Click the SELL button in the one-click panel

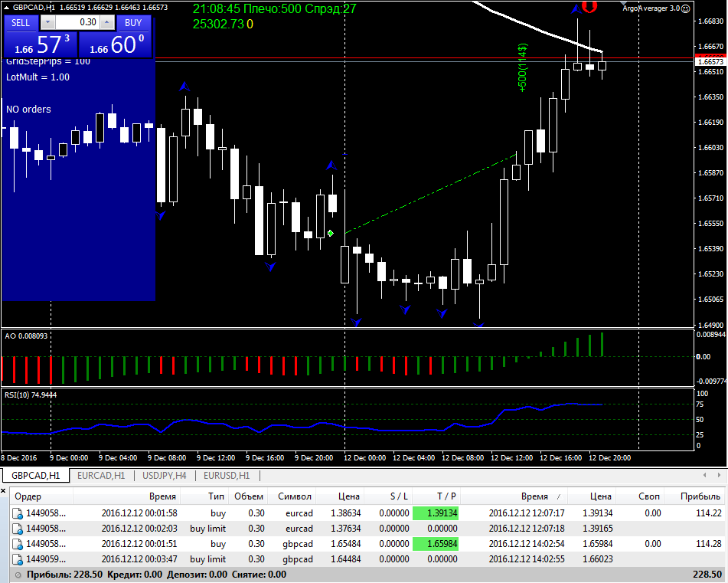tap(21, 23)
